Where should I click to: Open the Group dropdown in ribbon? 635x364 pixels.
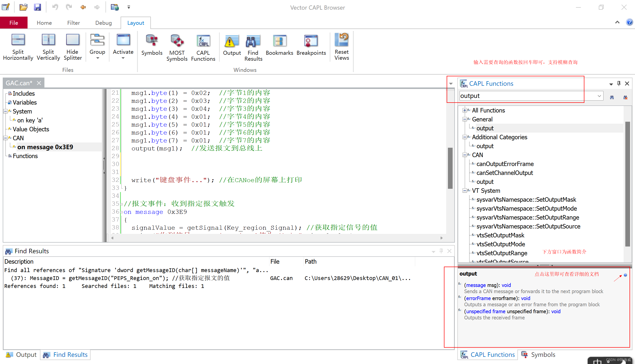pos(97,58)
